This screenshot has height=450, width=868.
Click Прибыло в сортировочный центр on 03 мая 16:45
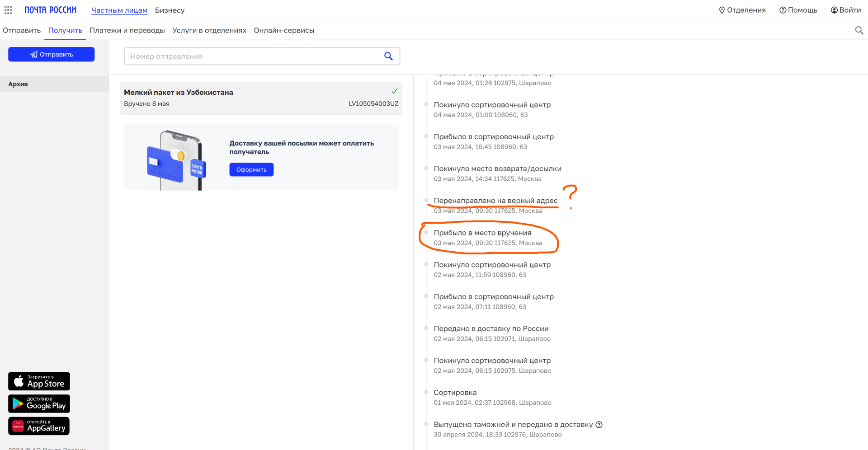494,136
